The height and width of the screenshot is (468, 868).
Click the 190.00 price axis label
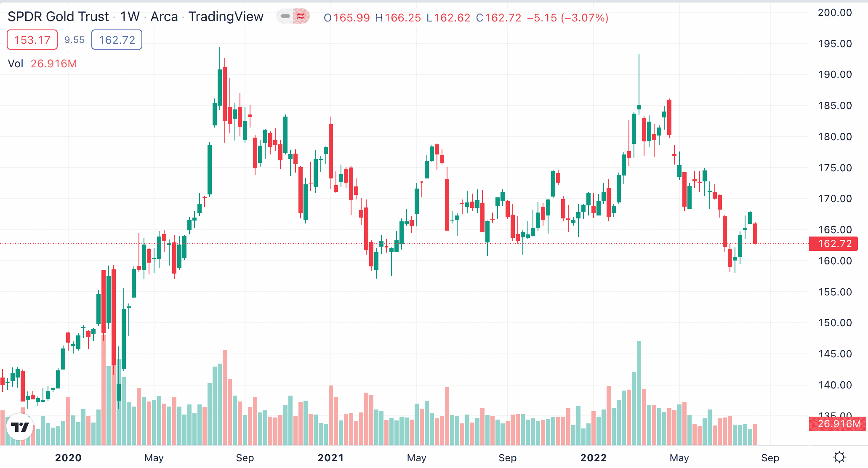tap(835, 74)
